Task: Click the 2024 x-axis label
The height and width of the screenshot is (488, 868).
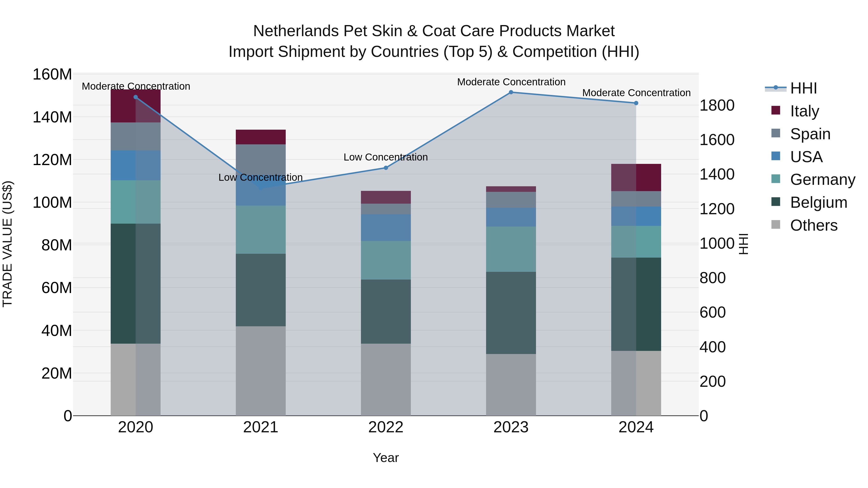Action: coord(636,427)
